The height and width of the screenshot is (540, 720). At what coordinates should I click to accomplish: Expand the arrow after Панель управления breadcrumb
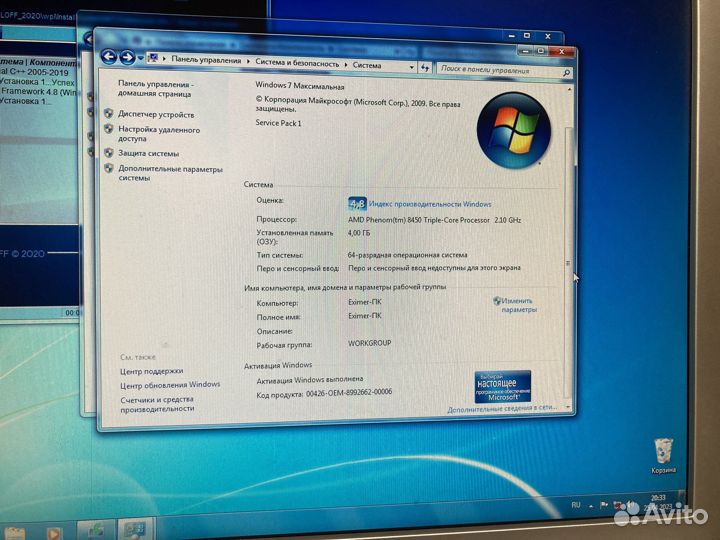click(248, 62)
